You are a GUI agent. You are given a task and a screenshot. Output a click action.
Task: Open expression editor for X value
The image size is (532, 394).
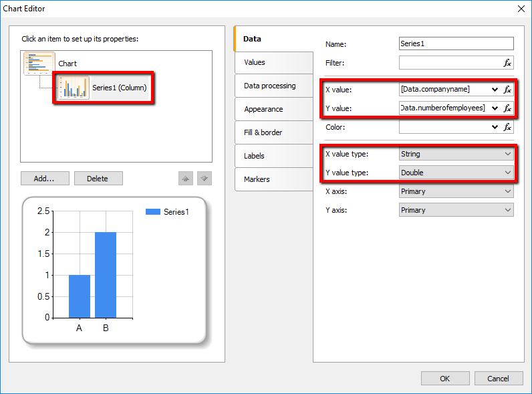[x=507, y=89]
